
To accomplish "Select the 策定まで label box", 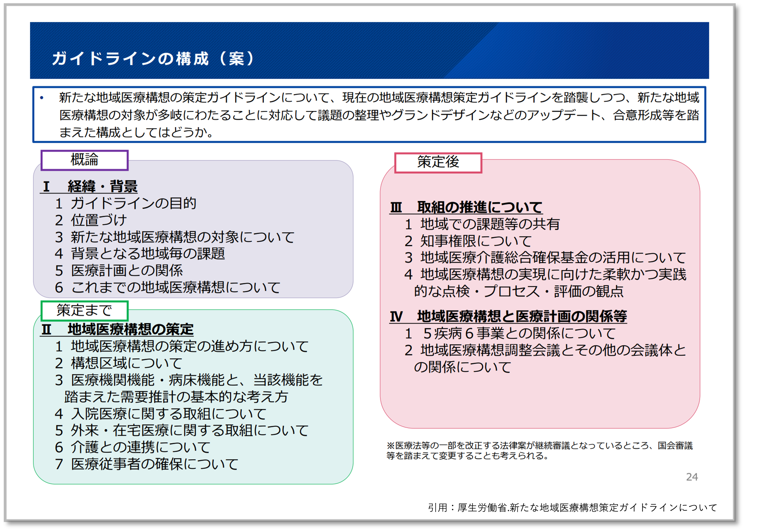I will (x=84, y=311).
